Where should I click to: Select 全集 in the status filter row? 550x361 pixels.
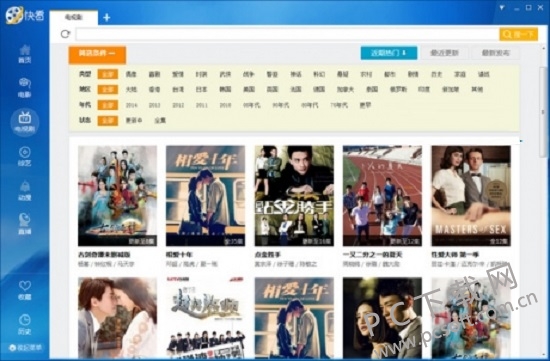pos(160,120)
